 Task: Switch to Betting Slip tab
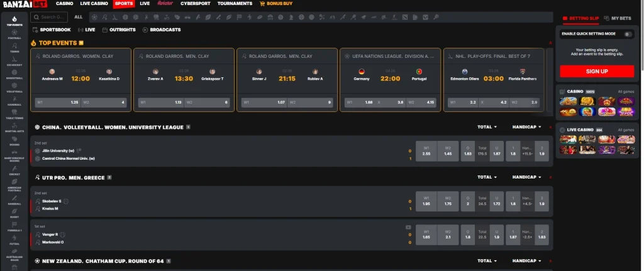pyautogui.click(x=580, y=18)
